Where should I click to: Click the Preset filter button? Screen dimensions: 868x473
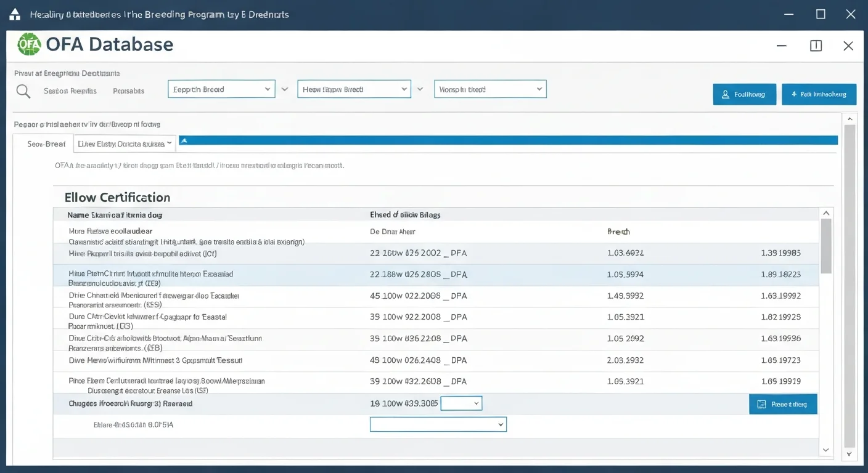point(783,403)
